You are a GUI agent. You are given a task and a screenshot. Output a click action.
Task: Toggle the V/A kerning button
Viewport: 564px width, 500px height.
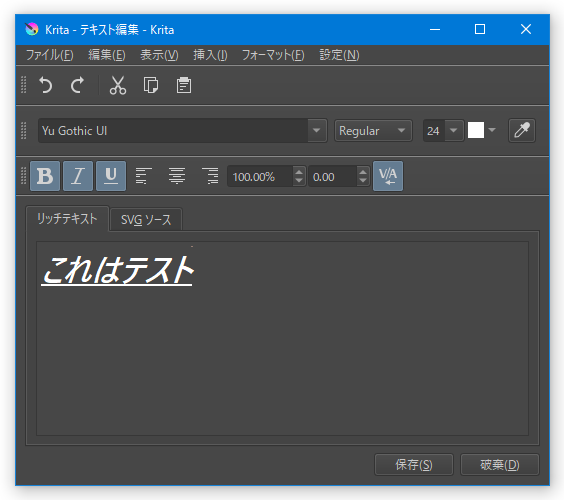[x=388, y=176]
